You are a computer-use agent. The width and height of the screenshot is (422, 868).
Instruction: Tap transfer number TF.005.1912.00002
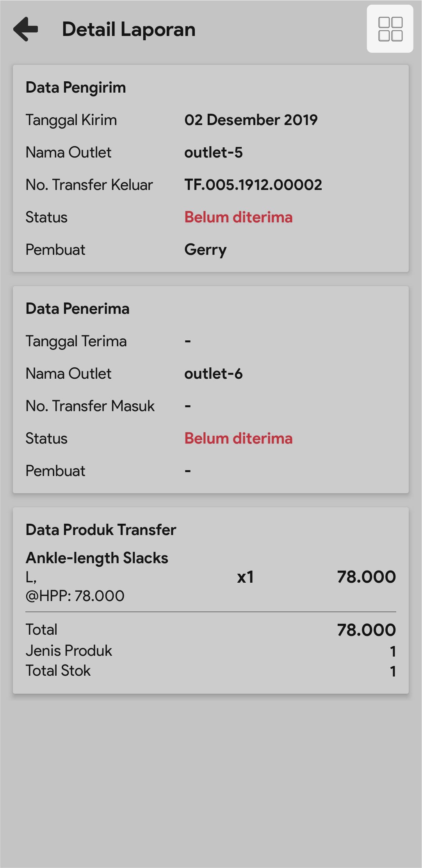(x=253, y=185)
